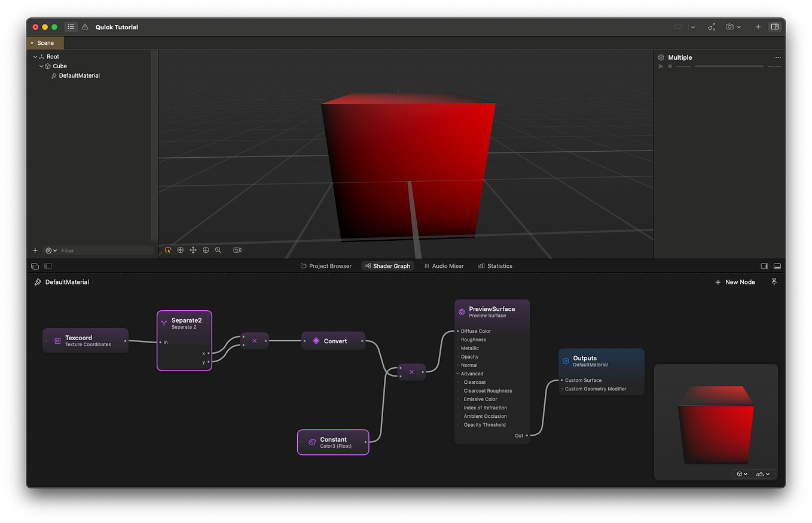Open the preview environment dropdown in the material preview
The image size is (812, 523).
click(762, 473)
